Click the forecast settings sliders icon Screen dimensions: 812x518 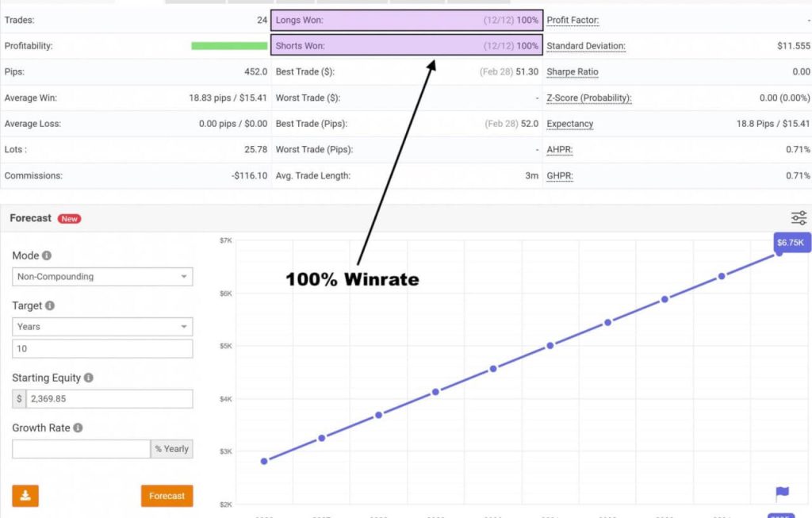(x=799, y=218)
